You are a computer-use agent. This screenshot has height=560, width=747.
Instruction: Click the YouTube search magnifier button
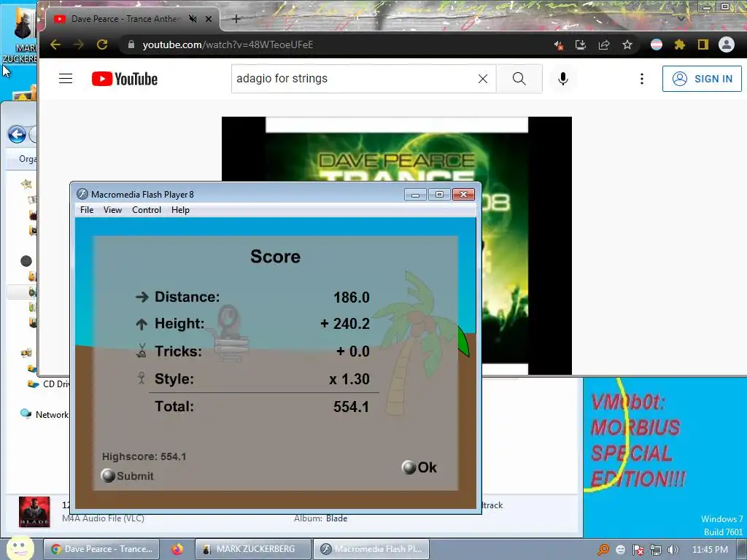pyautogui.click(x=519, y=79)
